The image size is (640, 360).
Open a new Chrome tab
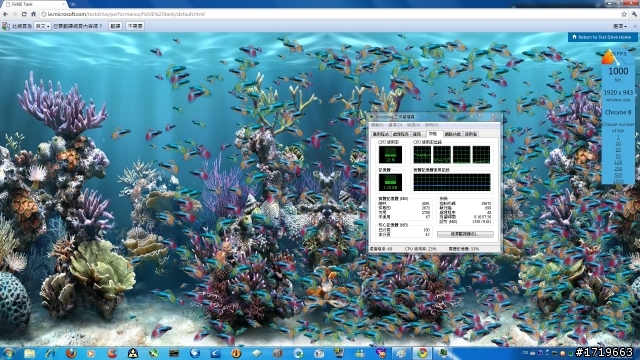click(x=74, y=4)
